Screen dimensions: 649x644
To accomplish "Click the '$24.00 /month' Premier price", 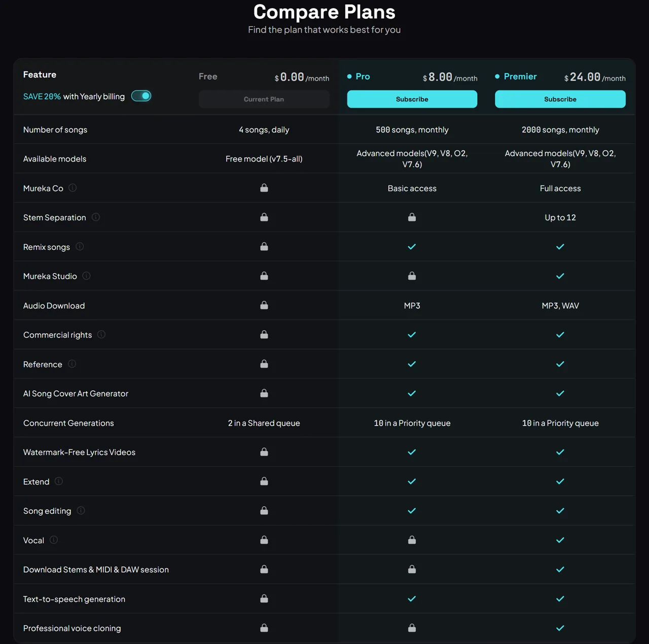I will [x=595, y=77].
